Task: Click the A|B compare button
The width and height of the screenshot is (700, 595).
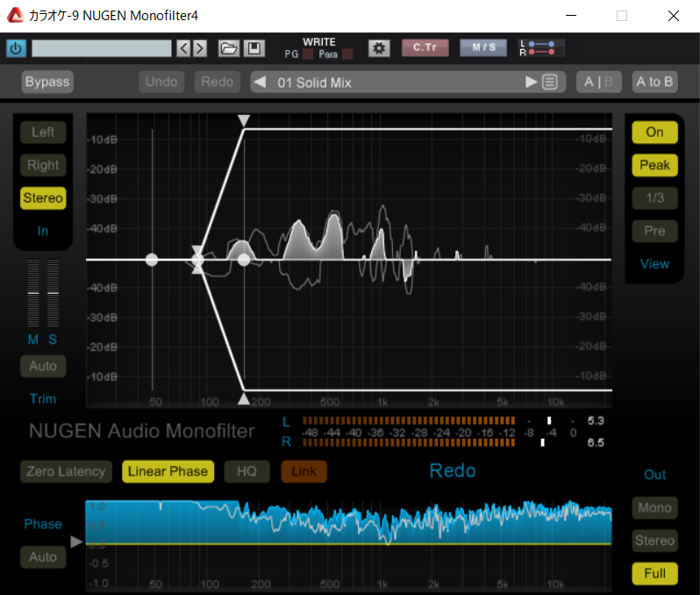Action: pyautogui.click(x=599, y=82)
